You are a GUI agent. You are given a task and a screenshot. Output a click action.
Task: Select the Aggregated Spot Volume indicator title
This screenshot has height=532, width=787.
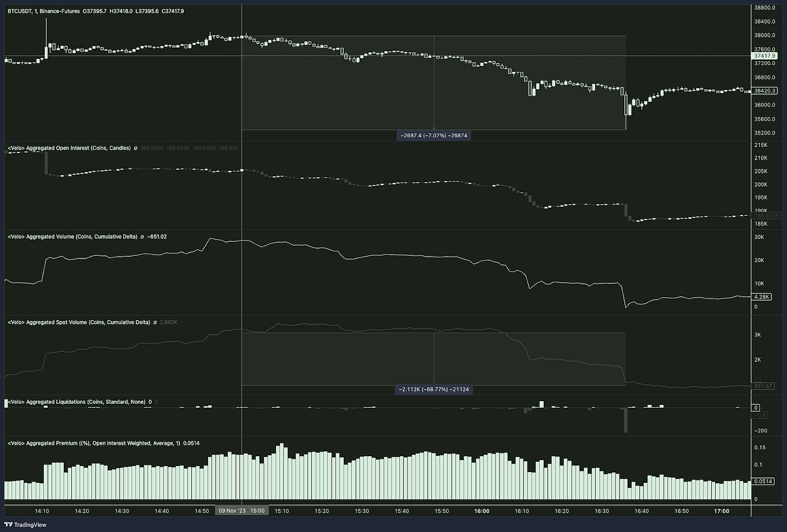[x=79, y=322]
